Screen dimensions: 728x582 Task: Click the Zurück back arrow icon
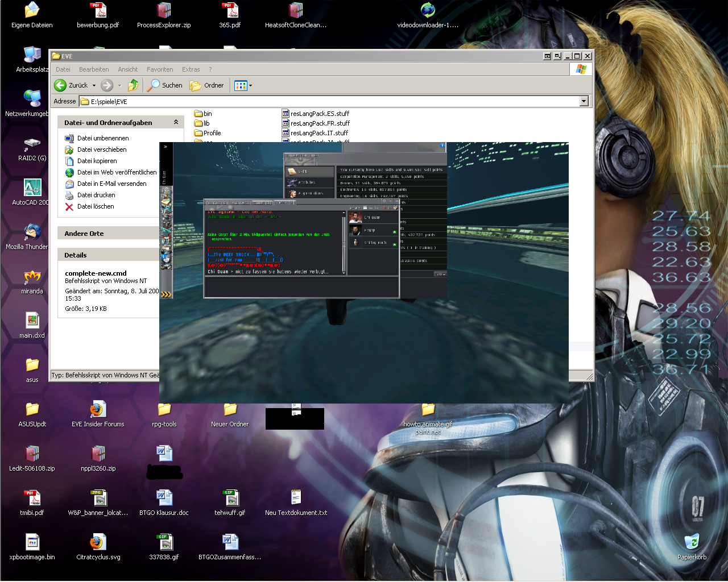point(60,85)
